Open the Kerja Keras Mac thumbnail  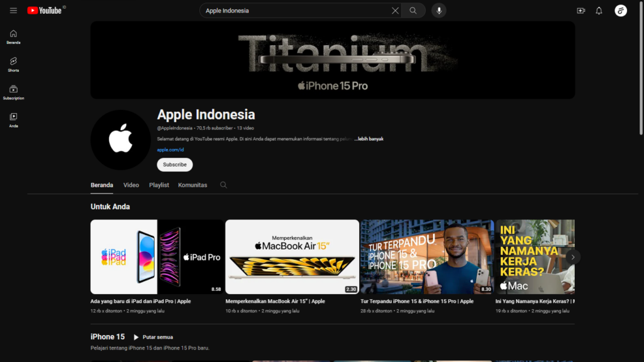point(535,257)
